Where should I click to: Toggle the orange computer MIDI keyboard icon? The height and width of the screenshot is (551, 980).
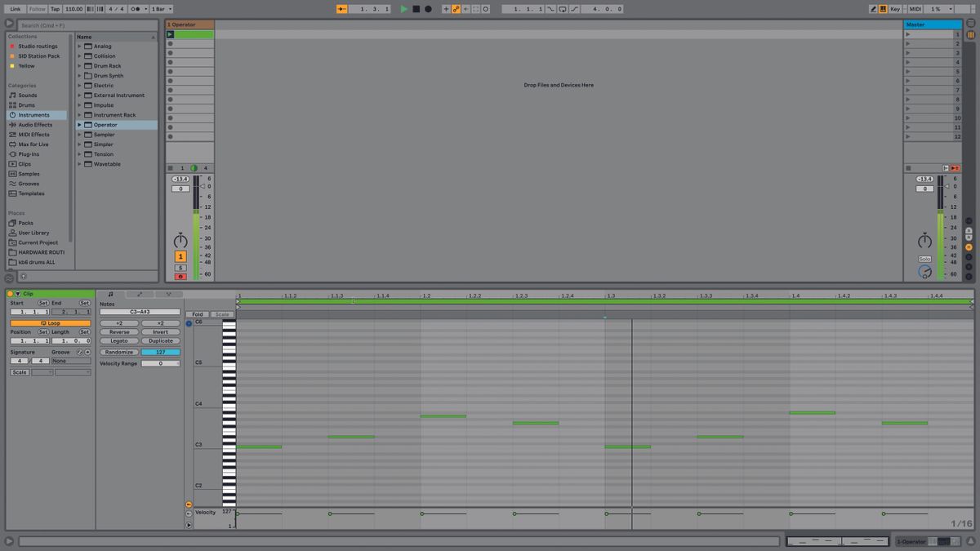coord(883,9)
